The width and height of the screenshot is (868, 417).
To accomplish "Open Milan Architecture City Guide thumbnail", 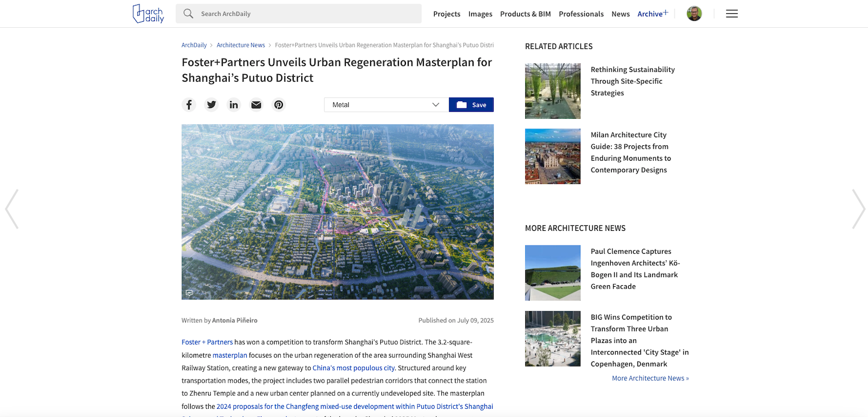I will click(x=553, y=156).
